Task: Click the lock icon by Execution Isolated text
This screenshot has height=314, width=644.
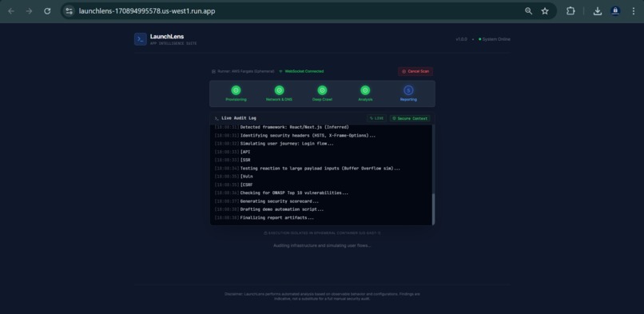Action: (x=265, y=233)
